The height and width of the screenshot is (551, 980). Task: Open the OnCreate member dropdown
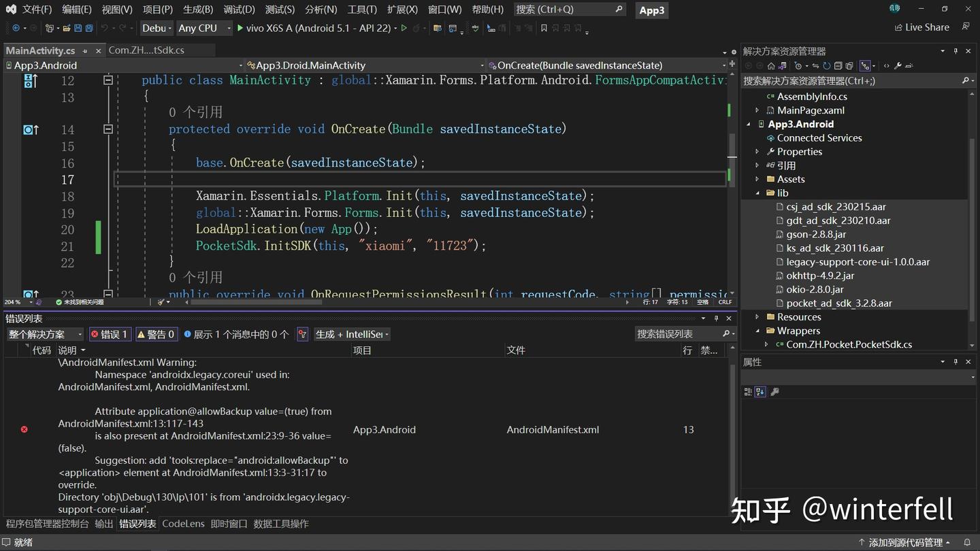[607, 65]
